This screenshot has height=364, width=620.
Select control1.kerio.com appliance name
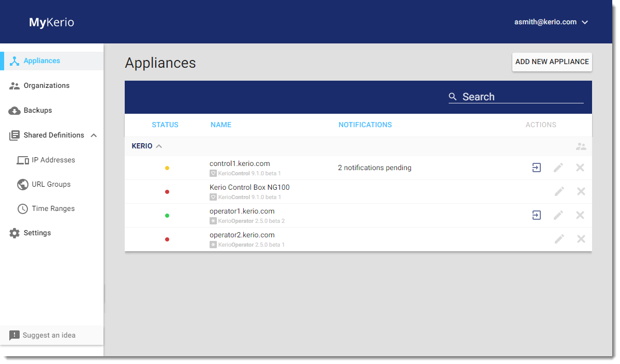pos(240,163)
